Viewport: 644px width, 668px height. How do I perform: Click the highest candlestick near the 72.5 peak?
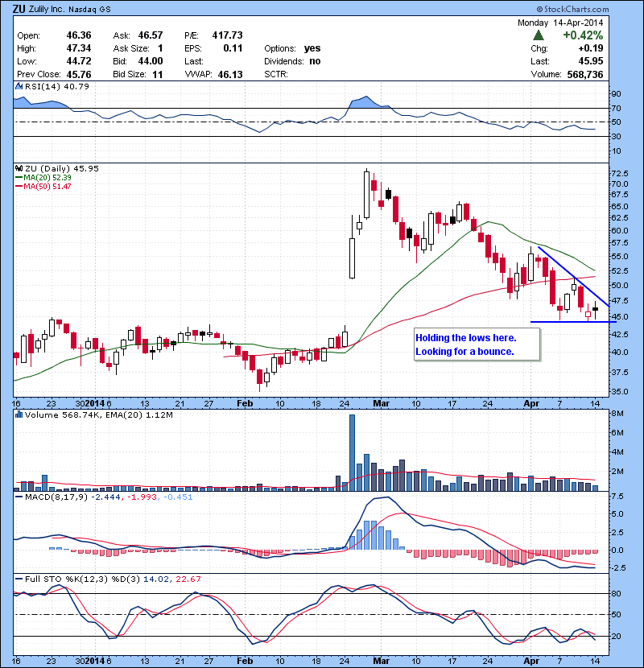pyautogui.click(x=366, y=193)
